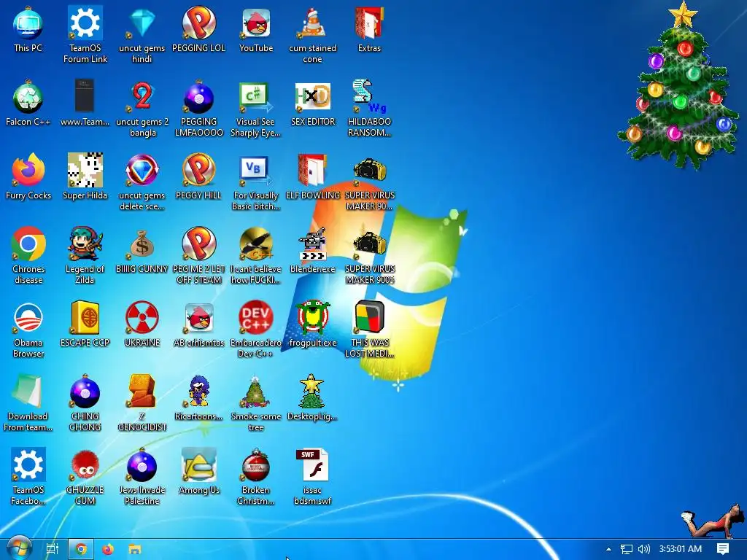Viewport: 747px width, 560px height.
Task: Select the Chrome icon labeled Chrones disease
Action: [x=28, y=255]
